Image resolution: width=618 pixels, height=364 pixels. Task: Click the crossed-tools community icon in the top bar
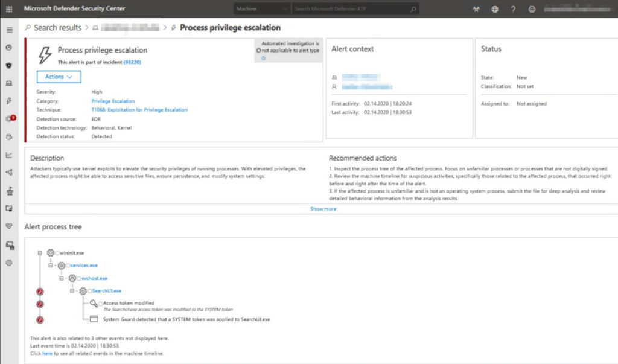pos(476,8)
